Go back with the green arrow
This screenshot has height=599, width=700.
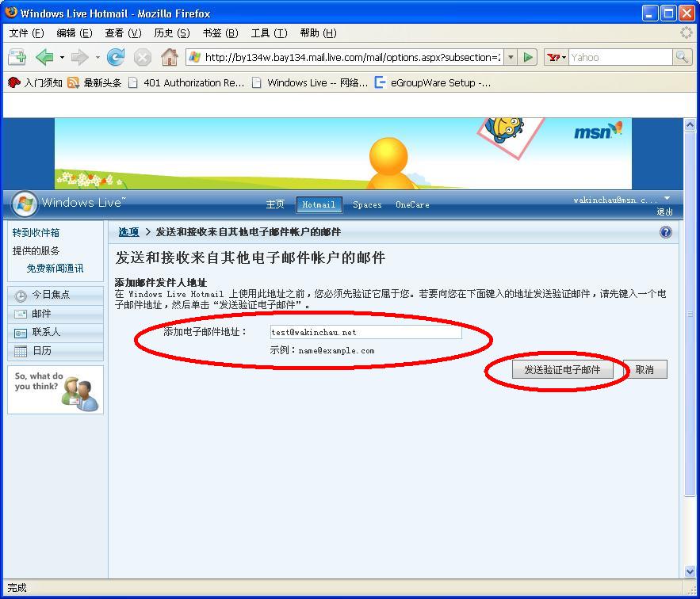[44, 57]
